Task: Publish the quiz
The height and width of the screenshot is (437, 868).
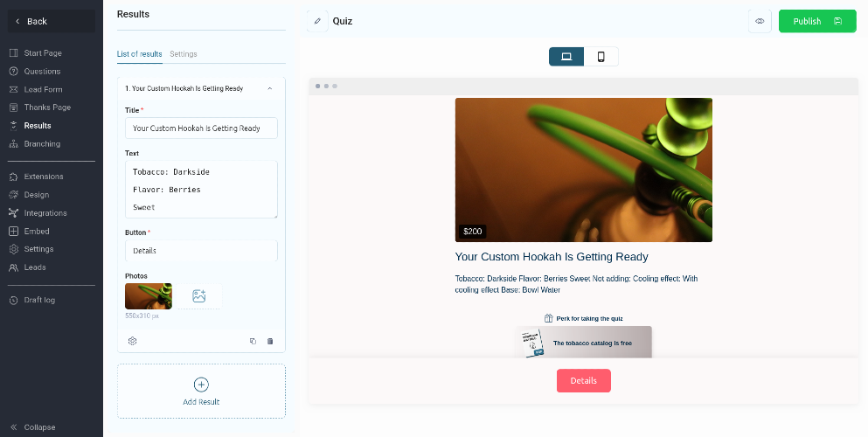Action: (x=817, y=21)
